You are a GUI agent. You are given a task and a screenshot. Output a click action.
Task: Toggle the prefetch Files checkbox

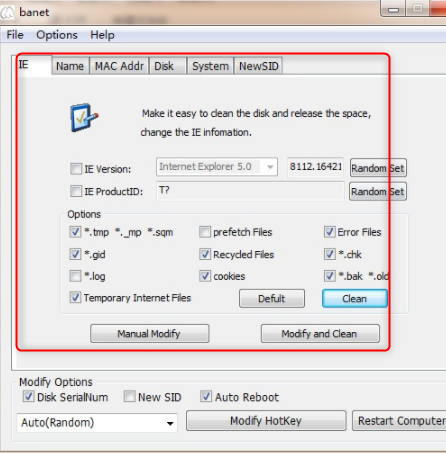coord(205,232)
